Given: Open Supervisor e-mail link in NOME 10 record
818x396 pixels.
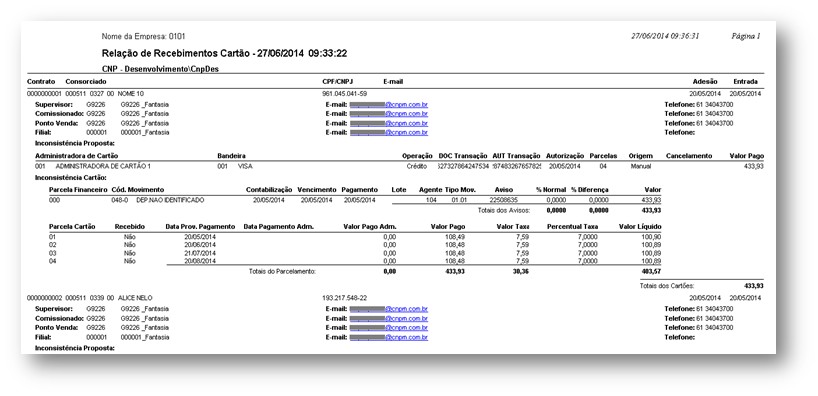Looking at the screenshot, I should click(389, 104).
